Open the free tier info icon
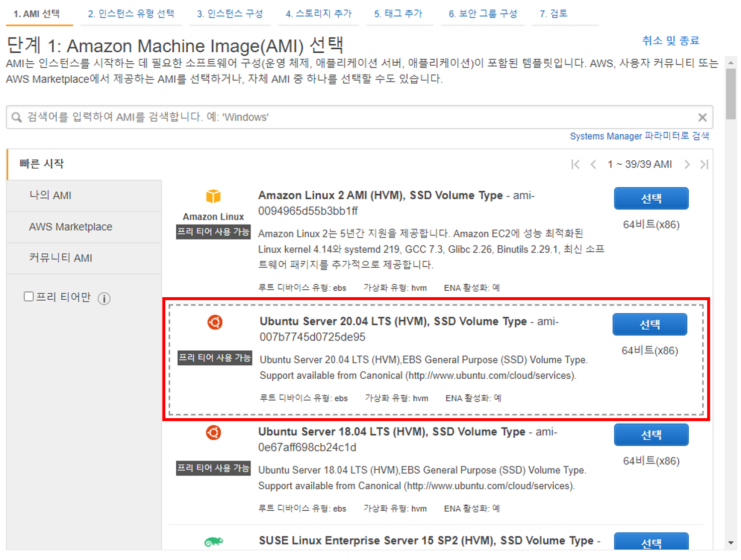The image size is (741, 560). (104, 298)
